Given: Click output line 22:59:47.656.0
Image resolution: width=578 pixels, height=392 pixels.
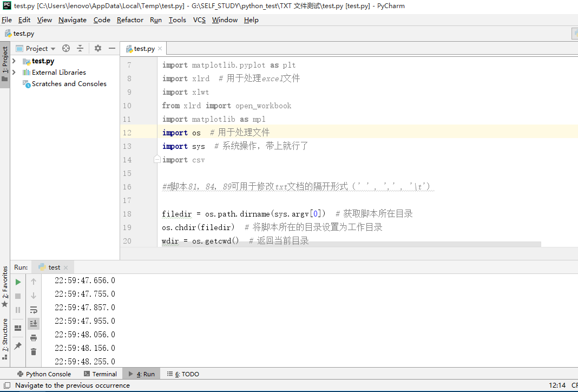Looking at the screenshot, I should [x=85, y=280].
